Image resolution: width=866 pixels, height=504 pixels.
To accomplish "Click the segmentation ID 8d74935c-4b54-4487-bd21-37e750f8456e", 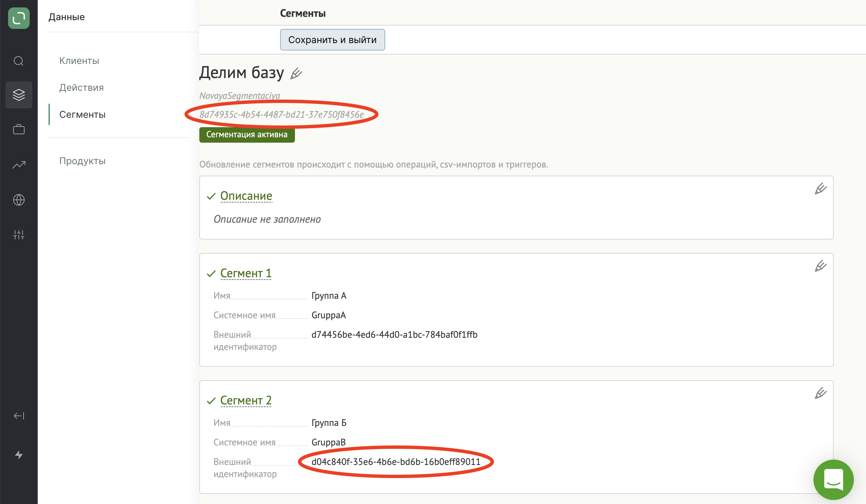I will (281, 114).
